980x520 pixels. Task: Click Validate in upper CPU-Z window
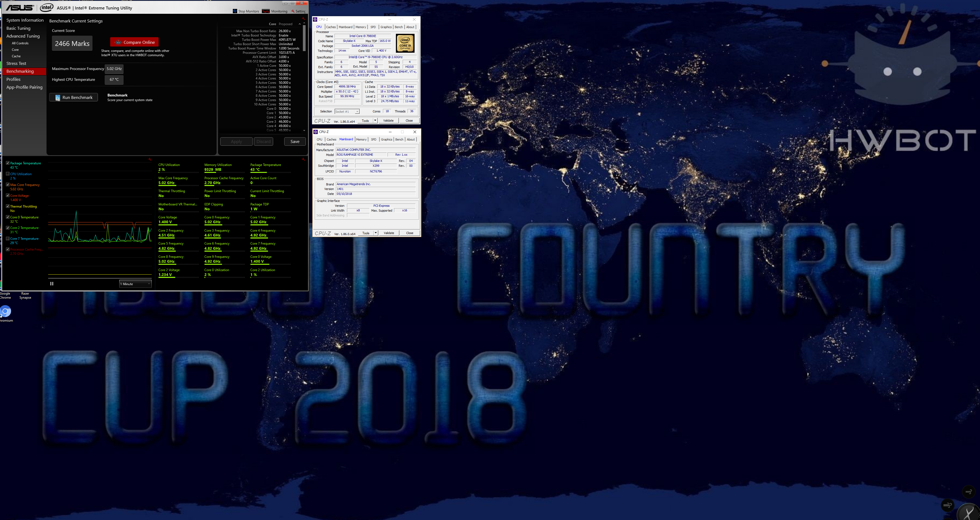coord(388,121)
